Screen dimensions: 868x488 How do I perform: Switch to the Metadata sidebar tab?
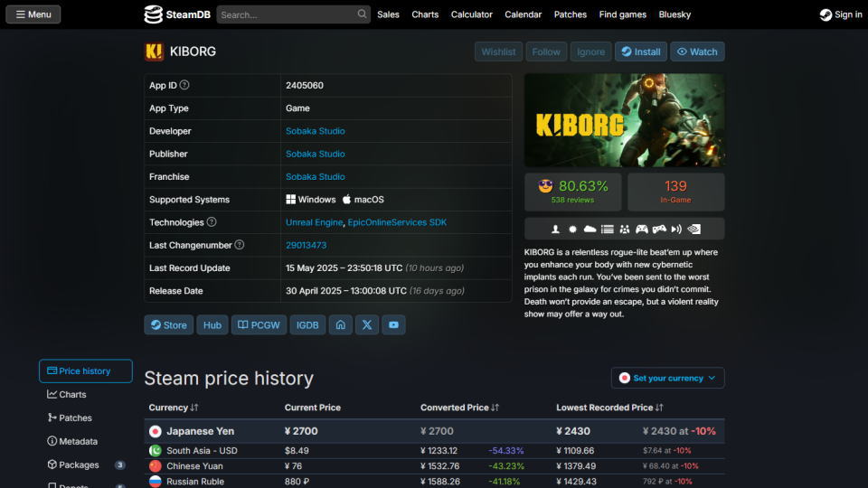point(86,442)
